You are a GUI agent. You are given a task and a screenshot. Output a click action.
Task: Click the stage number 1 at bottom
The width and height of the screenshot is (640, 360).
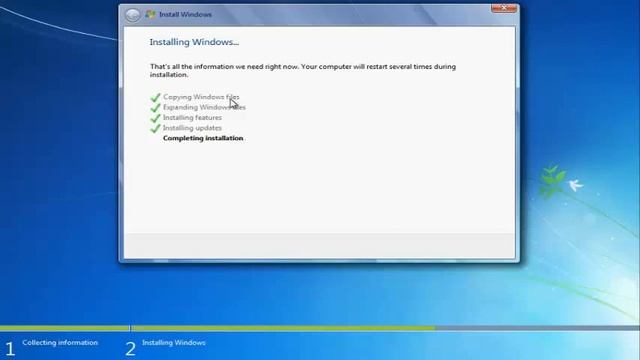click(10, 349)
